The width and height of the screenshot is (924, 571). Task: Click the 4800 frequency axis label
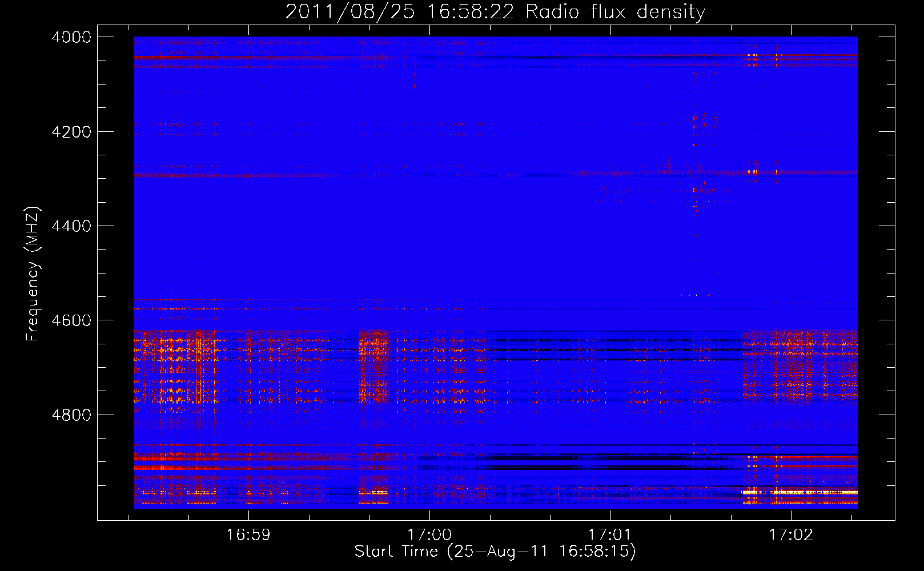click(x=71, y=415)
